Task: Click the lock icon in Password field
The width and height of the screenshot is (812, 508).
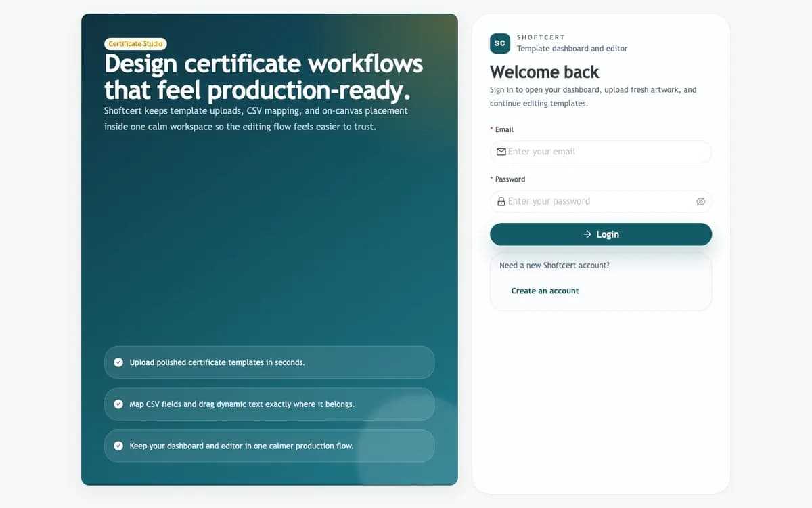Action: tap(501, 201)
